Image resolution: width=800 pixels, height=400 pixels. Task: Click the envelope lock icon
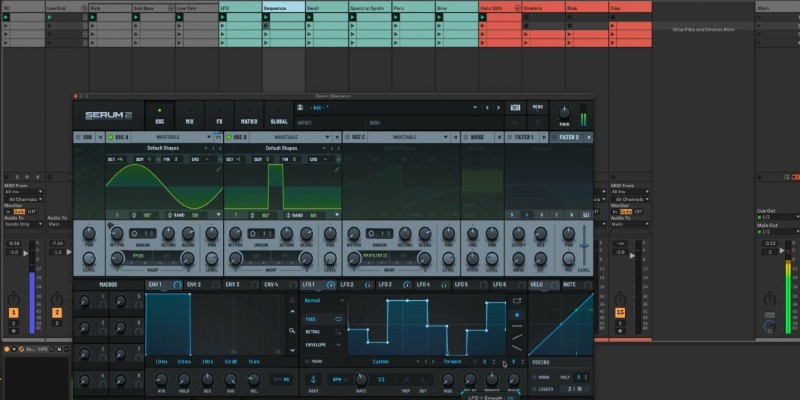[292, 299]
